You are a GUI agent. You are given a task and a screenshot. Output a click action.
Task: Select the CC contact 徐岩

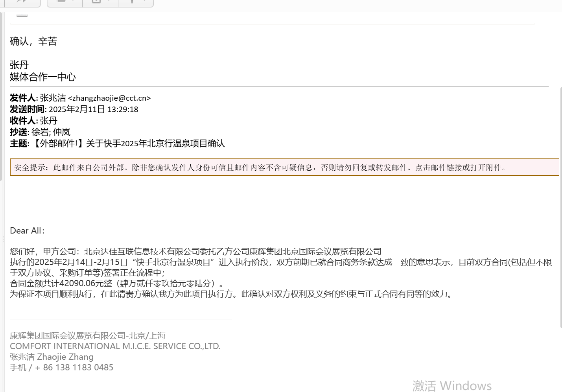click(x=40, y=132)
